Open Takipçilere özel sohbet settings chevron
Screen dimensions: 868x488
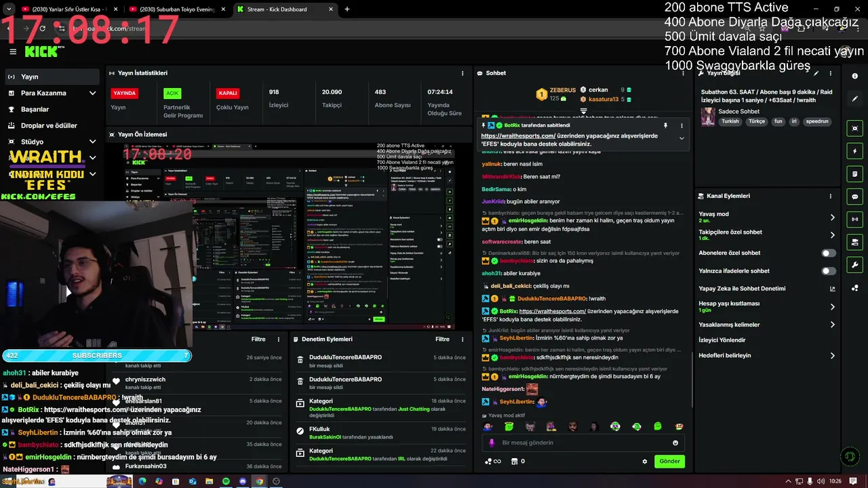tap(833, 235)
